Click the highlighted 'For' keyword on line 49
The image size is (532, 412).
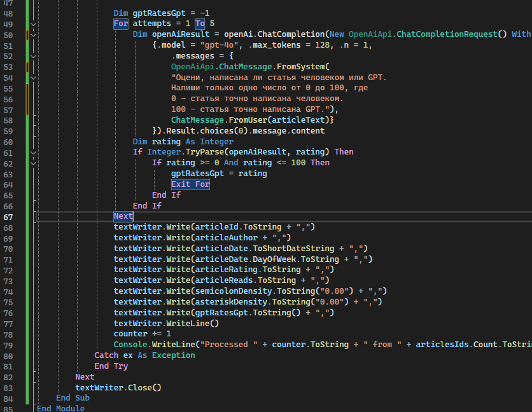click(x=121, y=24)
